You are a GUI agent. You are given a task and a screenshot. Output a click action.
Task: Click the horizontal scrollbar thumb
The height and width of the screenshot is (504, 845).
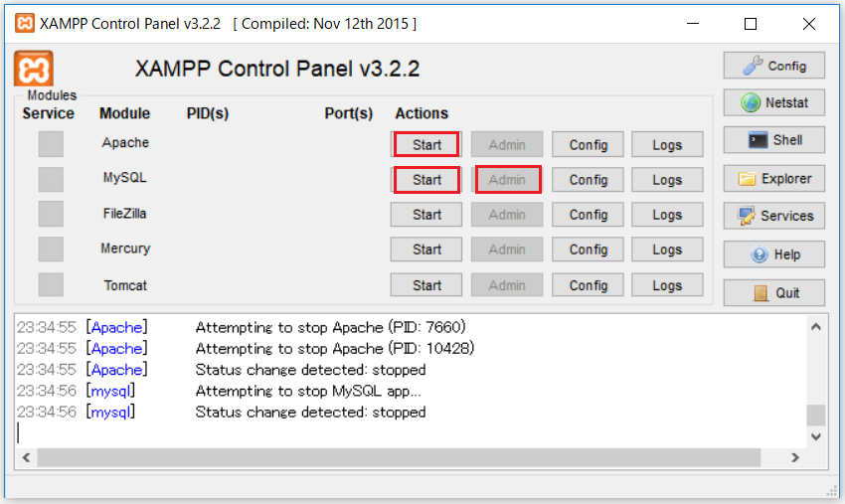399,457
